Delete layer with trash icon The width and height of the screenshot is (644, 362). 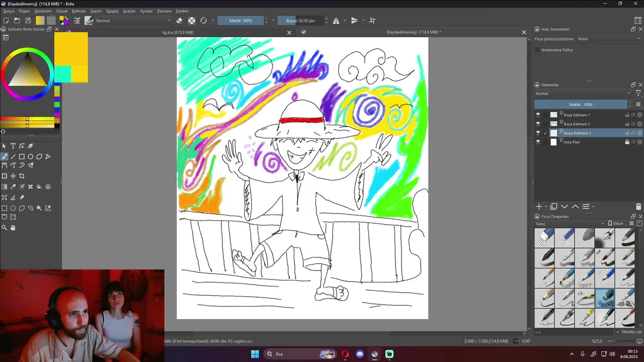(x=638, y=207)
